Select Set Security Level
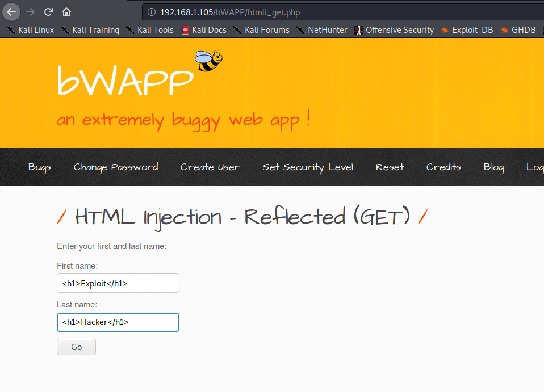 point(308,167)
